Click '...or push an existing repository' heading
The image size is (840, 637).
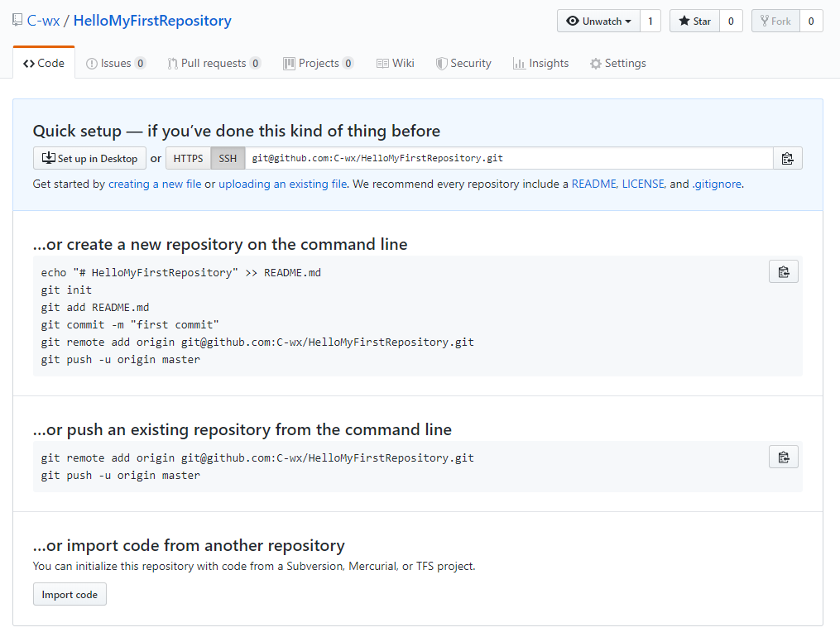click(x=242, y=430)
